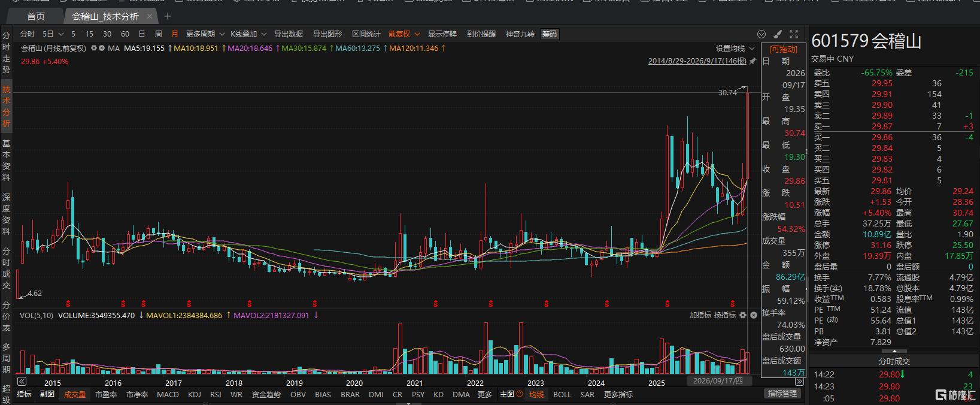The height and width of the screenshot is (405, 980).
Task: Switch to 首页 tab
Action: [x=36, y=16]
